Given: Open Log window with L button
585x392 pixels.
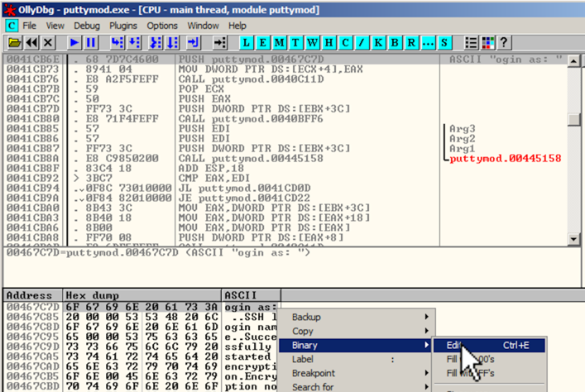Looking at the screenshot, I should point(247,42).
